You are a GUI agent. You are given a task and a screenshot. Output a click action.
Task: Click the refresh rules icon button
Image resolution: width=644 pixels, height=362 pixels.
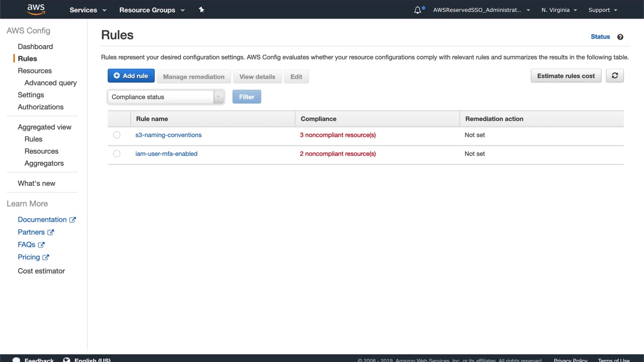(x=614, y=76)
